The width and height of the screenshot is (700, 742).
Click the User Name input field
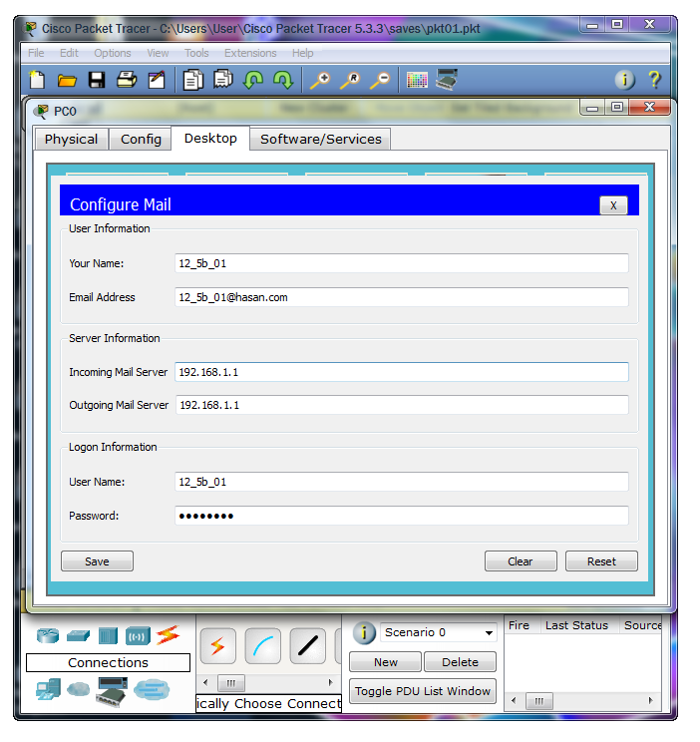point(401,482)
